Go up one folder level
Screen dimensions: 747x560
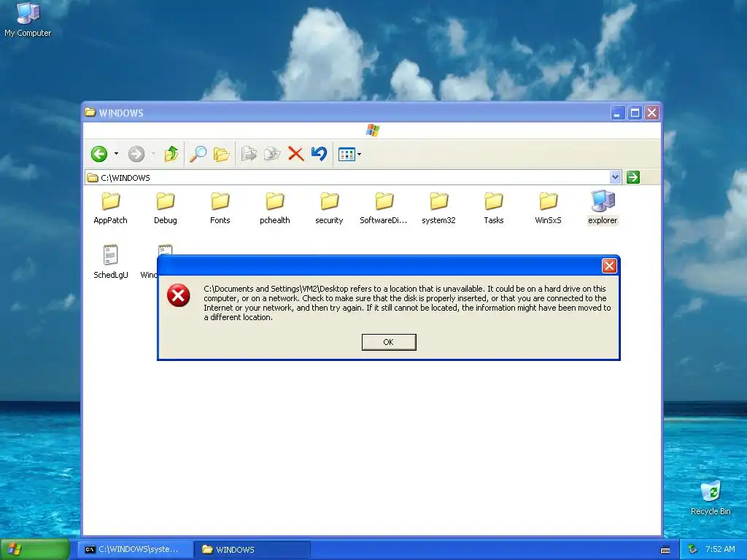point(171,154)
